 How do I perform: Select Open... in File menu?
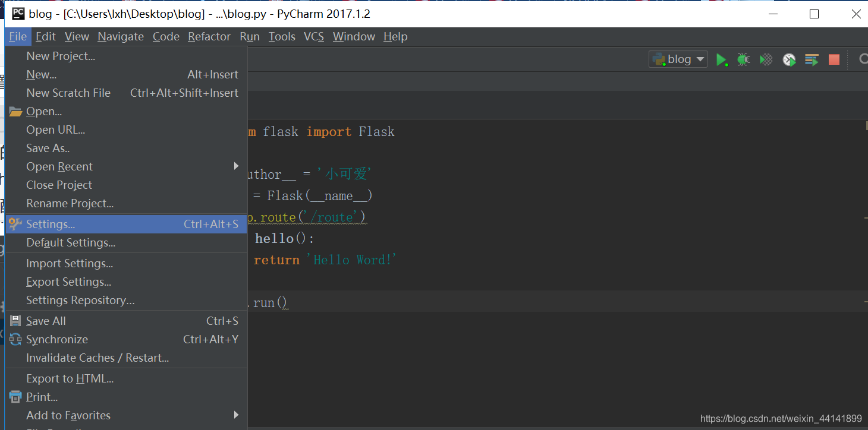[126, 111]
